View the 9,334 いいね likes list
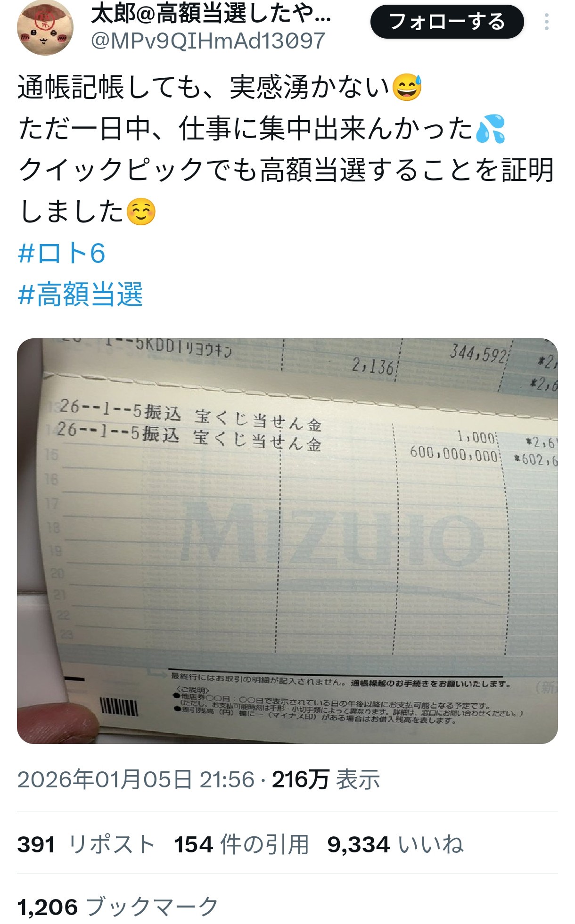This screenshot has width=575, height=924. [395, 844]
